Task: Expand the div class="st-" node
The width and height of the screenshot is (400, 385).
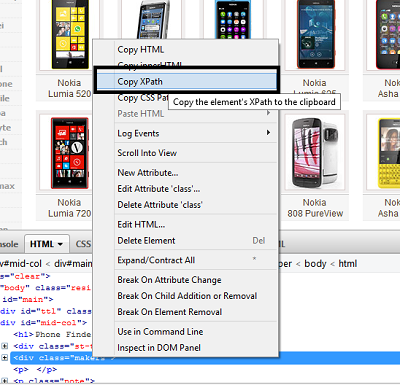Action: [x=4, y=346]
